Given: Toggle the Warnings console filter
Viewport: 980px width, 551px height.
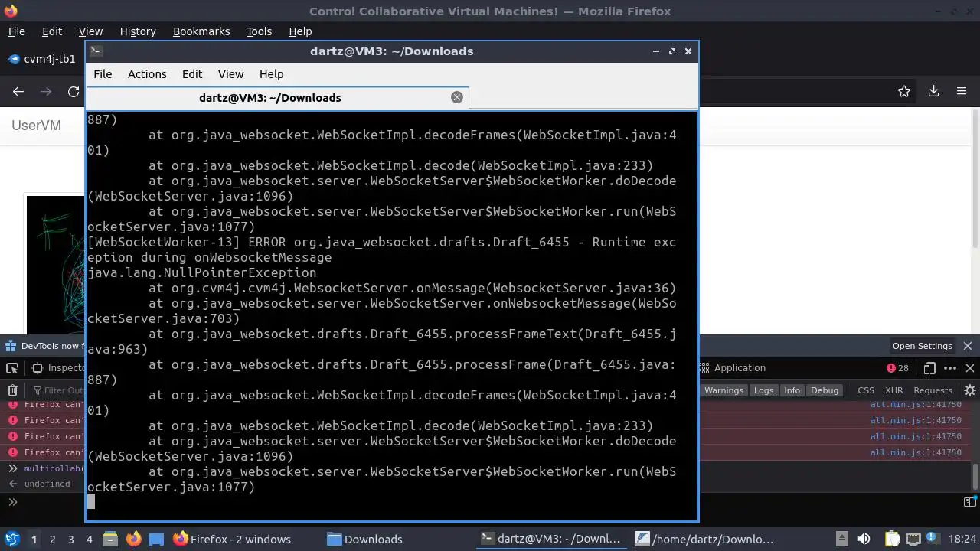Looking at the screenshot, I should coord(724,390).
